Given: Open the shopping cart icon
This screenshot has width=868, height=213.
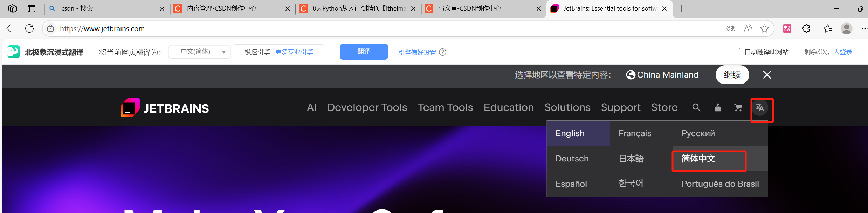Looking at the screenshot, I should click(738, 108).
